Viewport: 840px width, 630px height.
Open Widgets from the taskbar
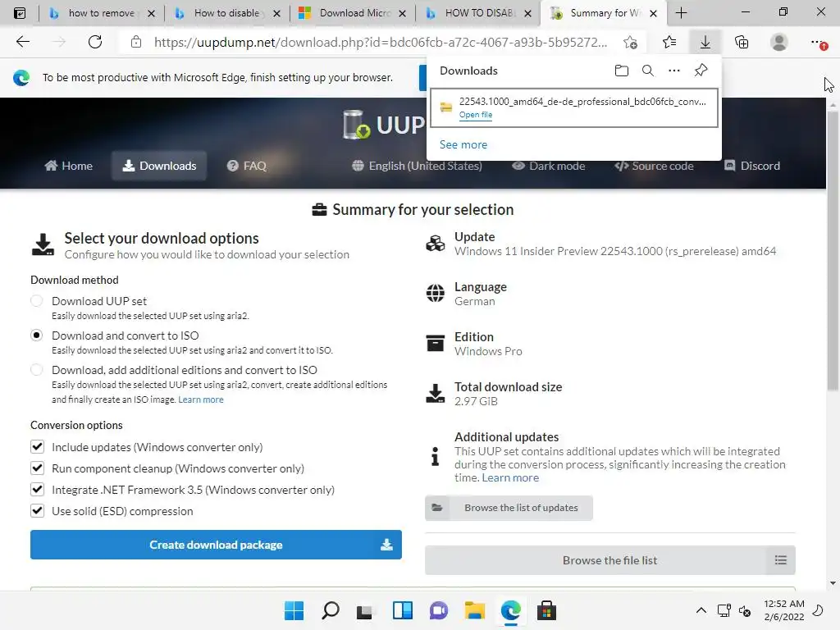pyautogui.click(x=402, y=610)
